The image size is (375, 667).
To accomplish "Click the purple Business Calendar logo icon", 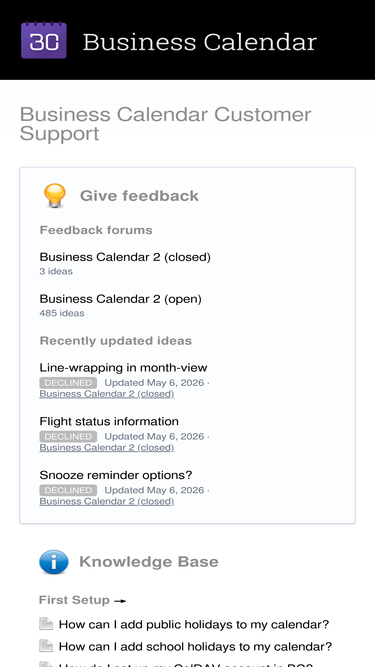I will click(x=44, y=40).
